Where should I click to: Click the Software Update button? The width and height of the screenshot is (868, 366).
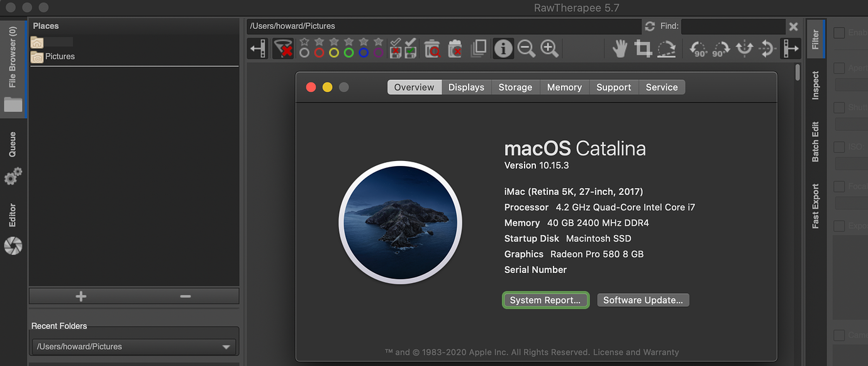point(643,300)
